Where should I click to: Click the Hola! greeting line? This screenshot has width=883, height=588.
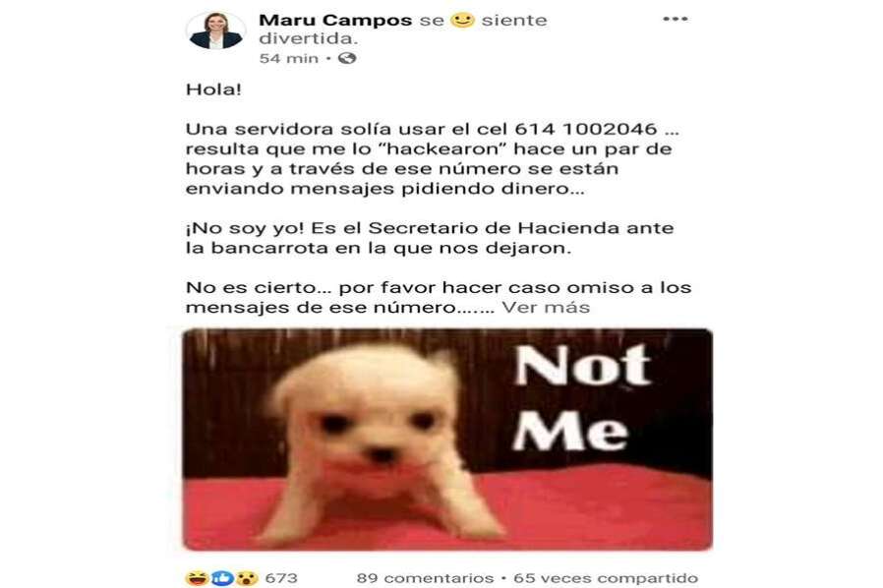(x=213, y=89)
